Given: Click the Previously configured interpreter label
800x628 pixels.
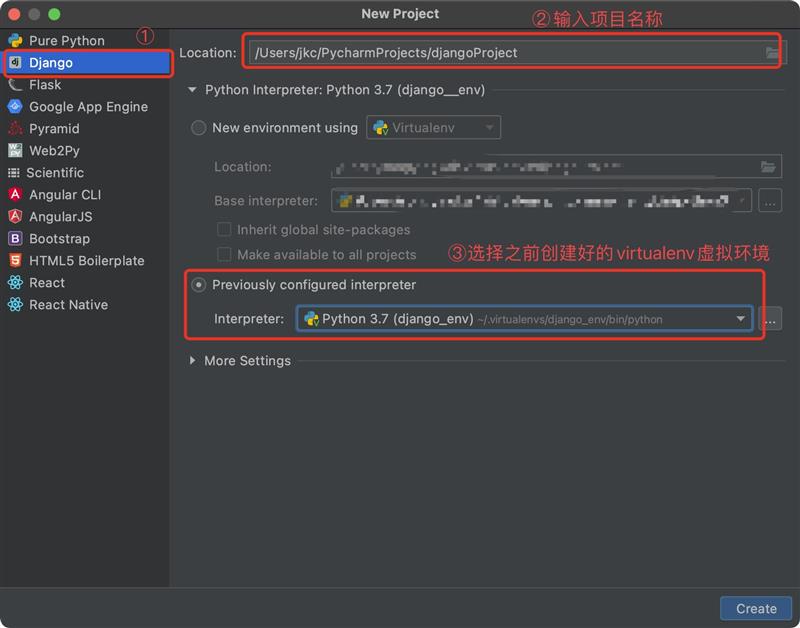Looking at the screenshot, I should coord(314,285).
